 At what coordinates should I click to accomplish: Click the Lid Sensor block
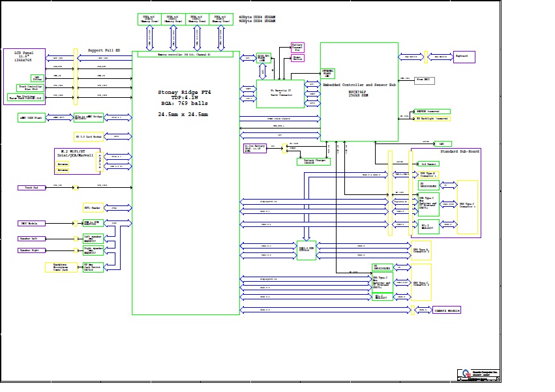point(429,164)
